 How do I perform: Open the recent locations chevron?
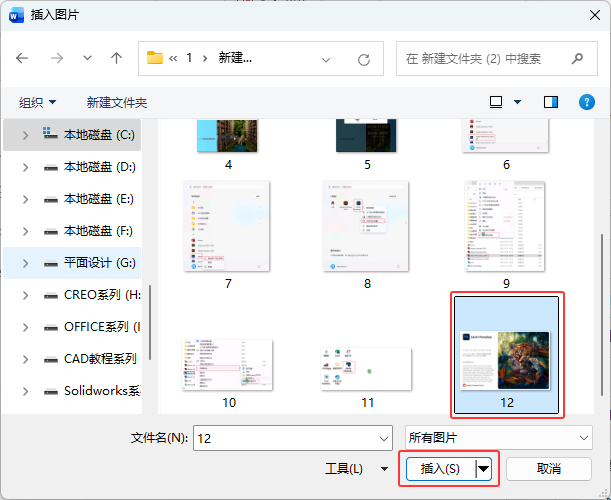[87, 58]
